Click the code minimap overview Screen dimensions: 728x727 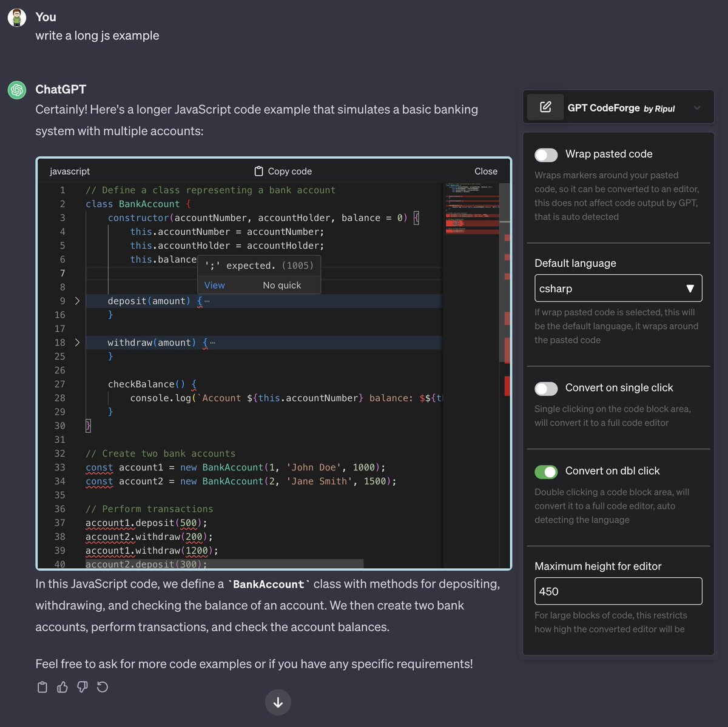[471, 209]
